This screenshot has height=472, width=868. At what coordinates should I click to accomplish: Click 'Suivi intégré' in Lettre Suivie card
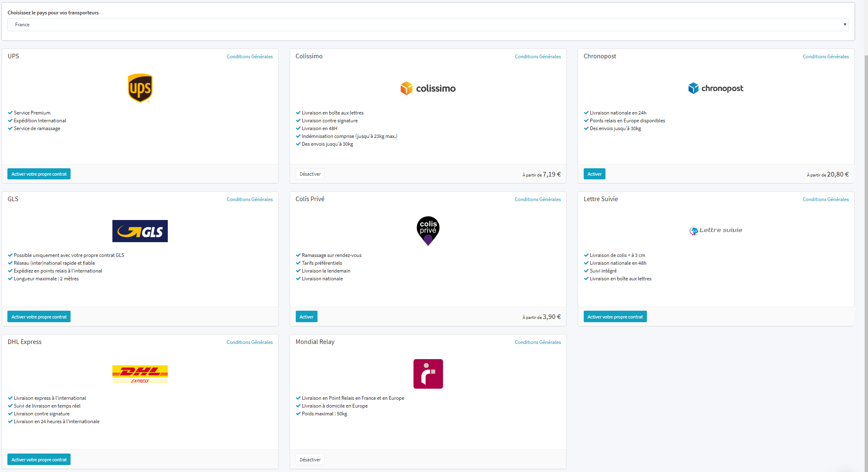point(603,271)
